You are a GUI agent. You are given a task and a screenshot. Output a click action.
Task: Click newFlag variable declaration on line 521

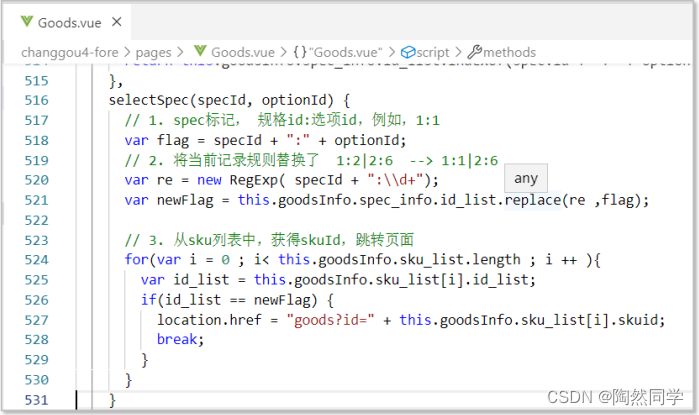[x=185, y=201]
